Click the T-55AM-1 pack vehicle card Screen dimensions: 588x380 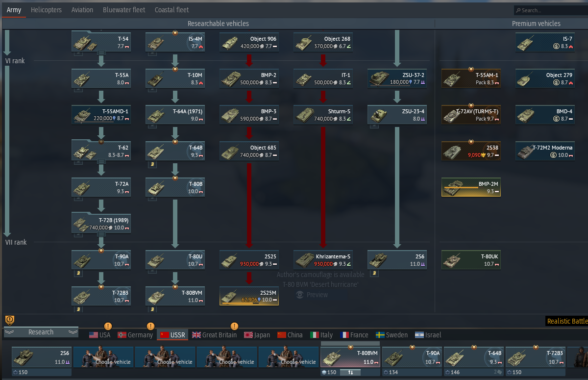point(471,78)
